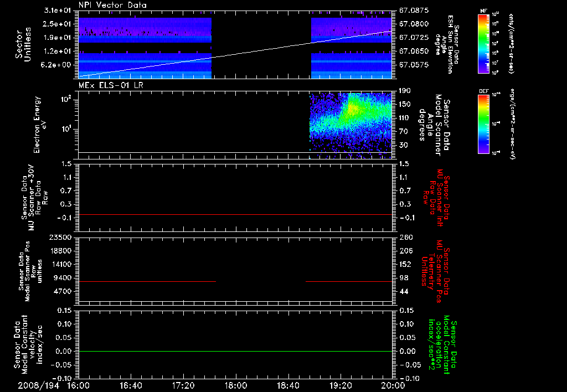The height and width of the screenshot is (392, 567).
Task: Click the 67.0725 elevation tick value
Action: coord(414,38)
